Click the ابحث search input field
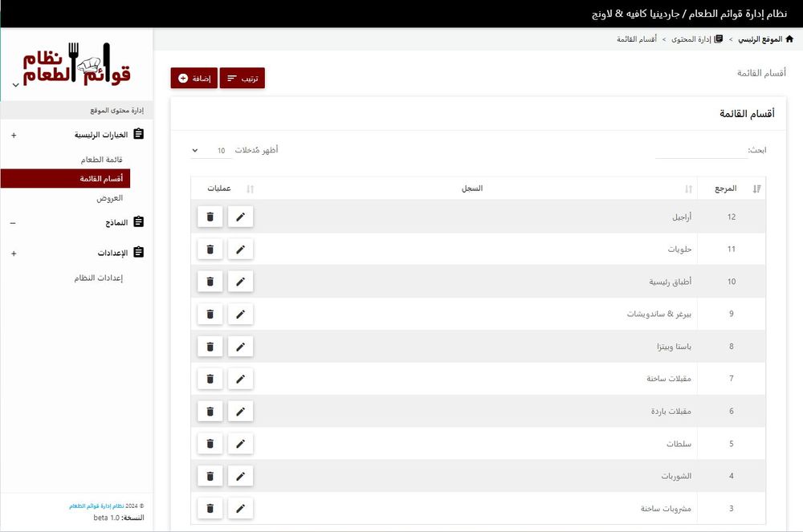This screenshot has width=803, height=532. (x=701, y=151)
